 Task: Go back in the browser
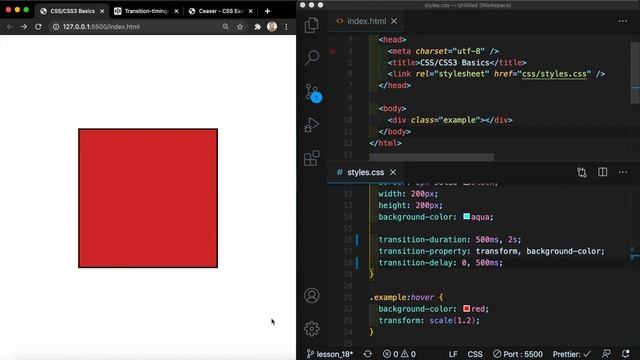[10, 27]
